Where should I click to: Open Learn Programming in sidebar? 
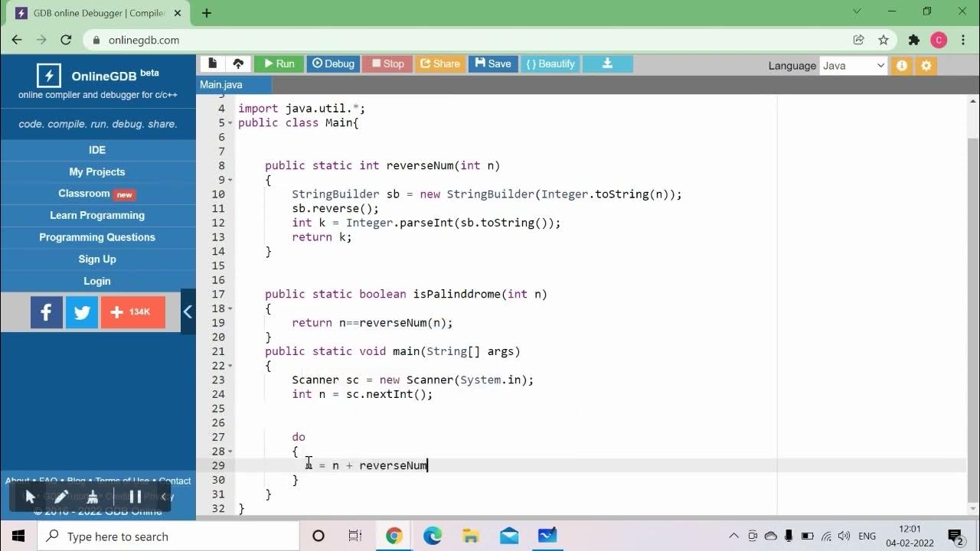tap(97, 215)
